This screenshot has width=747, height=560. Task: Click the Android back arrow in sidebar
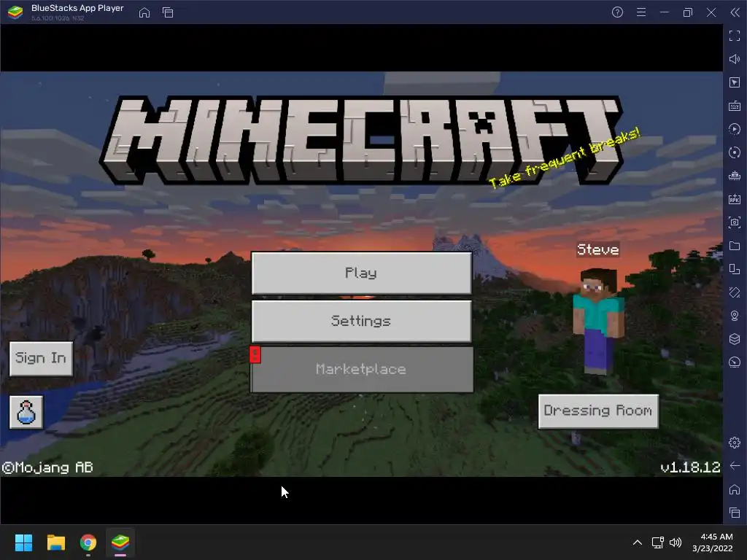(x=735, y=466)
